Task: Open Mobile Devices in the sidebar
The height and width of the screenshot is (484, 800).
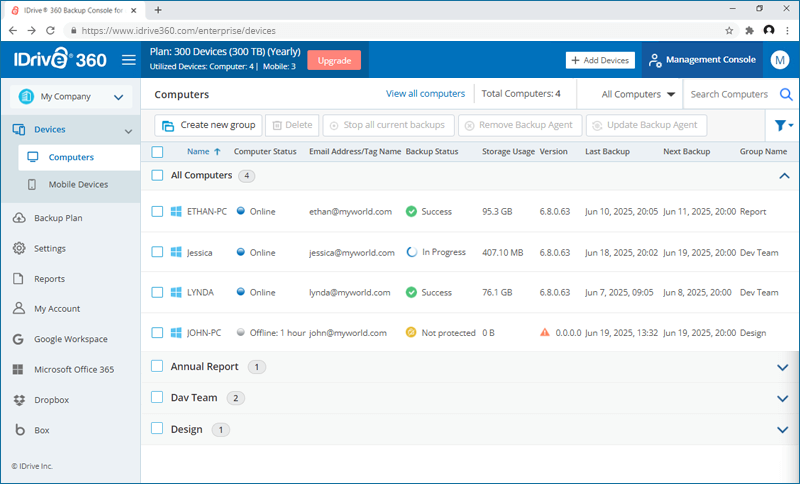Action: 78,185
